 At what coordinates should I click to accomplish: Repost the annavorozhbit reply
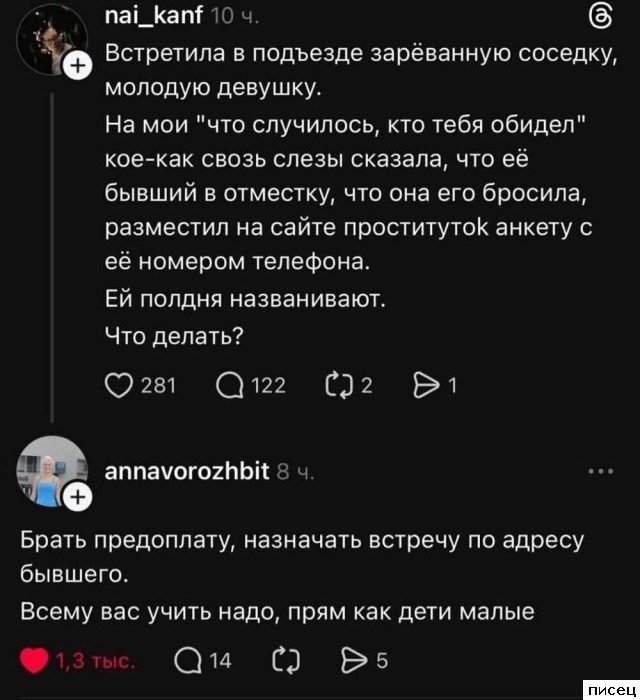[281, 659]
